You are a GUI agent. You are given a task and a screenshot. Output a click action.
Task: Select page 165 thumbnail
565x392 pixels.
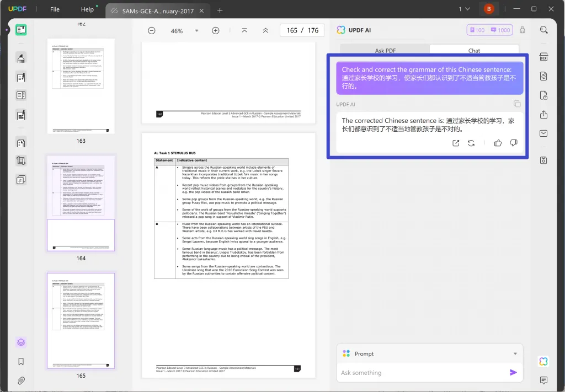click(x=81, y=321)
